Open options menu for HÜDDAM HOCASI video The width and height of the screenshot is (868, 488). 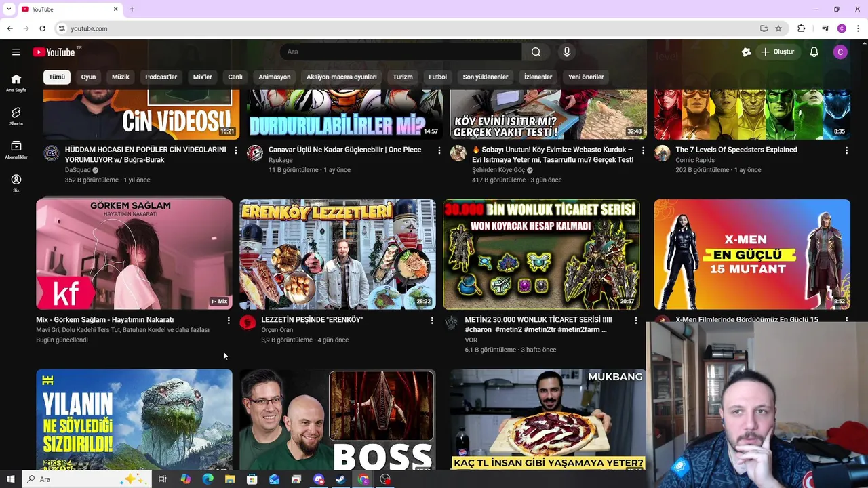236,150
